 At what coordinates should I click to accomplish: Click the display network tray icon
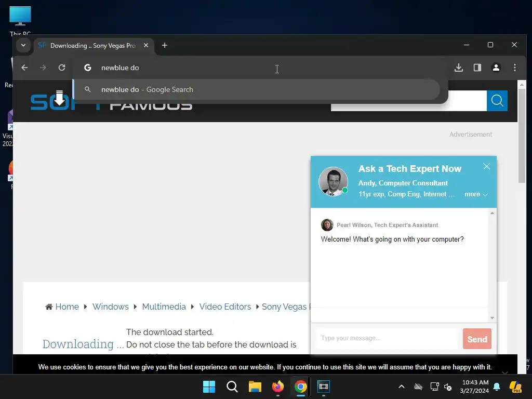(435, 387)
